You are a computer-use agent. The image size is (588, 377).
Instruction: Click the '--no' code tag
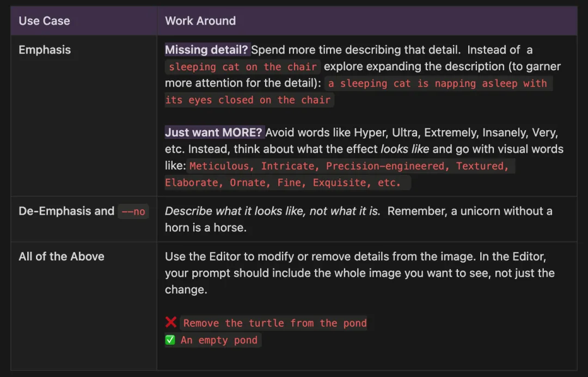click(x=133, y=211)
